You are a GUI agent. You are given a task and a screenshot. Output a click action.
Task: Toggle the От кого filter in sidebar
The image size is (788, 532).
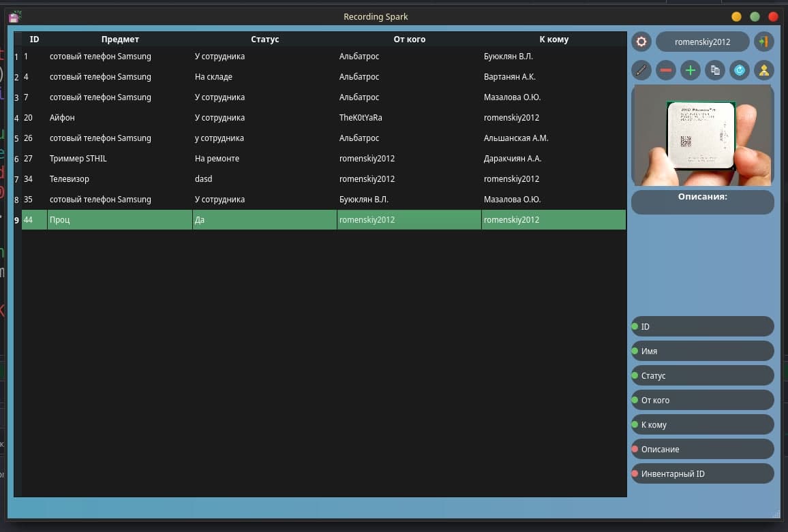pyautogui.click(x=702, y=401)
